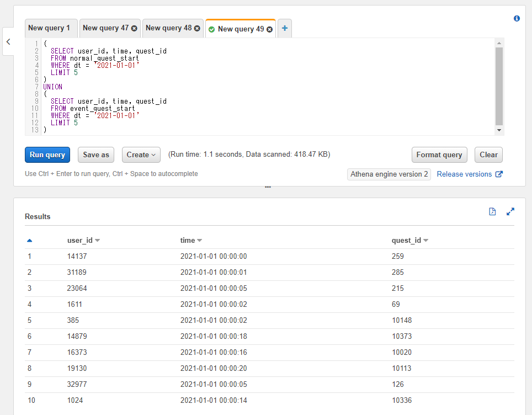Click user_id cell 31189

point(77,272)
